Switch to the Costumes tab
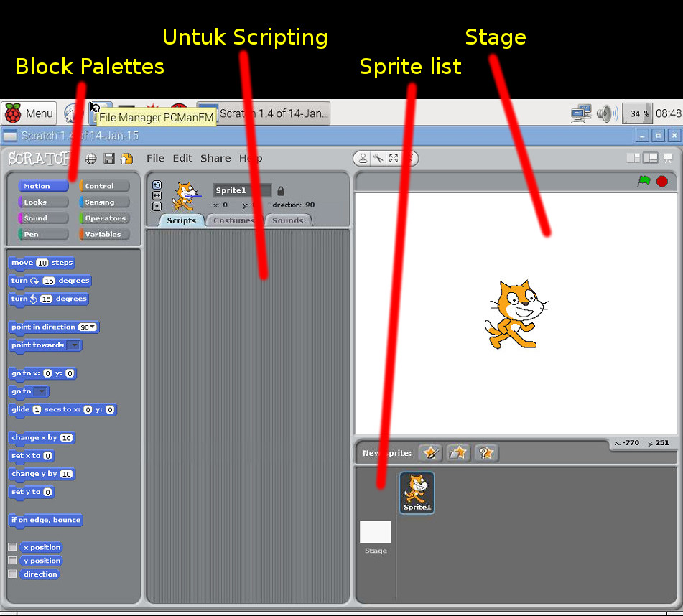This screenshot has width=683, height=616. 236,220
